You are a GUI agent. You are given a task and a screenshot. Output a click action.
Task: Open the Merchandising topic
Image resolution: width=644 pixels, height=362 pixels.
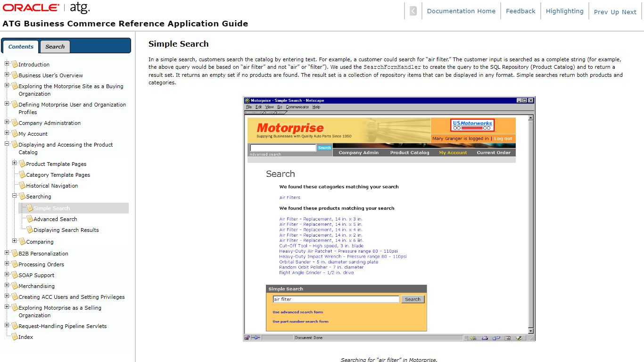tap(36, 286)
